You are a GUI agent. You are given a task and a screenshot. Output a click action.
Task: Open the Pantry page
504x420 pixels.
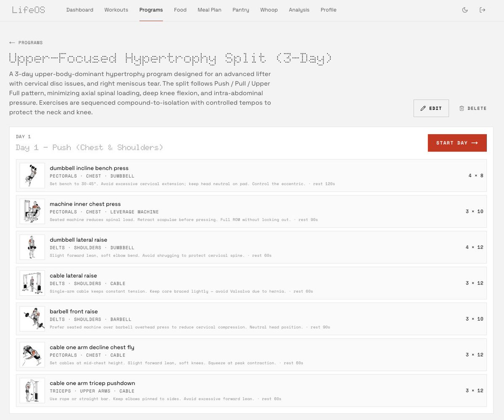(x=241, y=10)
